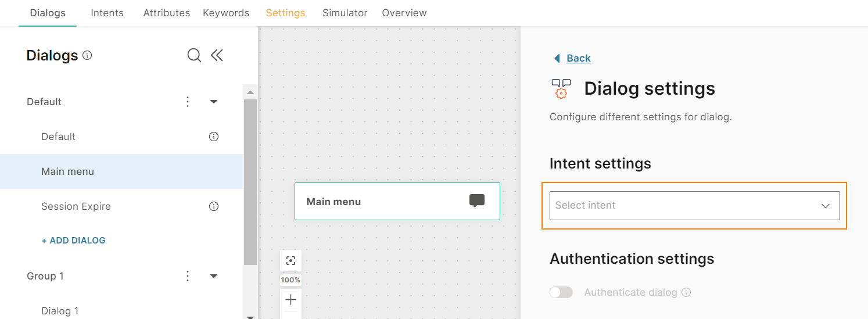Click the message icon on Main menu node
Image resolution: width=868 pixels, height=319 pixels.
point(477,201)
